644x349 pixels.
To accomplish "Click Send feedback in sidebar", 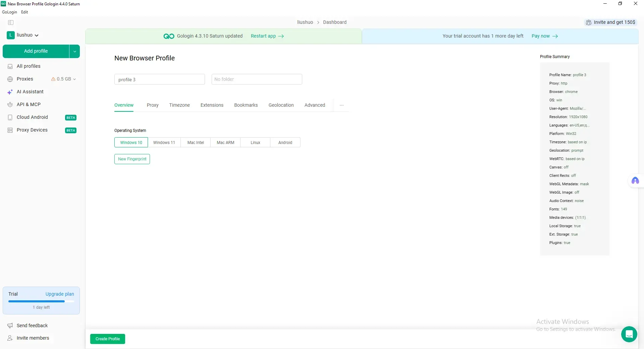I will [32, 326].
